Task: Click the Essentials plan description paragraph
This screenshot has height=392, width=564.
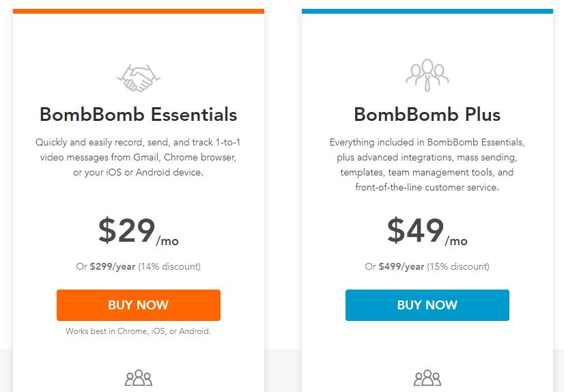Action: tap(139, 157)
